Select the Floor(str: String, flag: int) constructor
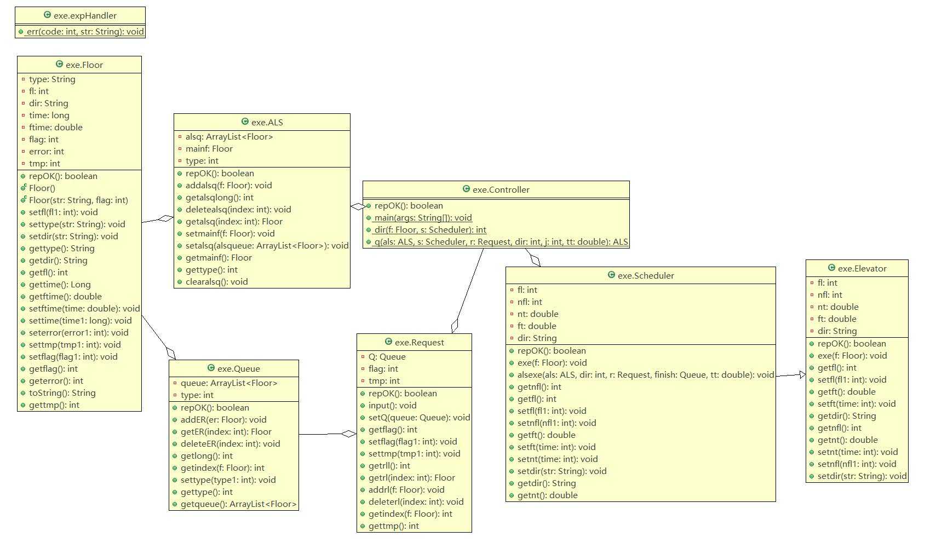This screenshot has height=560, width=936. pos(78,200)
